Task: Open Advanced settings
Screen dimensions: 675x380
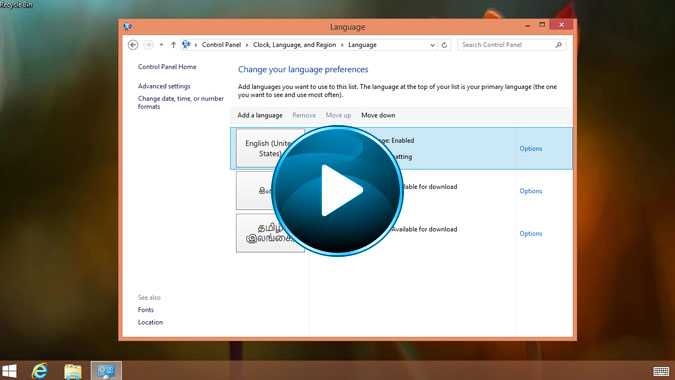Action: pos(164,86)
